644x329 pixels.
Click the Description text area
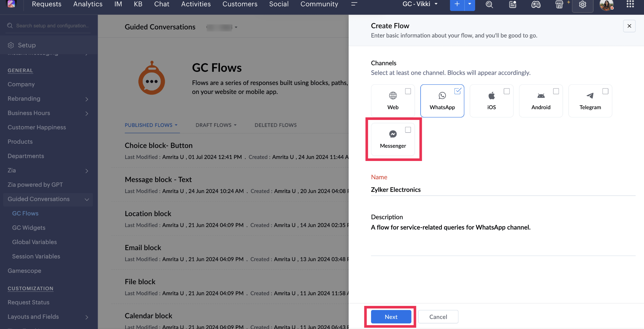pos(503,239)
